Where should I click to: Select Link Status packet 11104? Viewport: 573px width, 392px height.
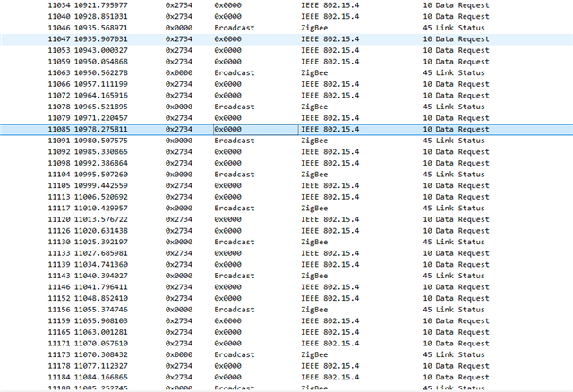[x=286, y=175]
